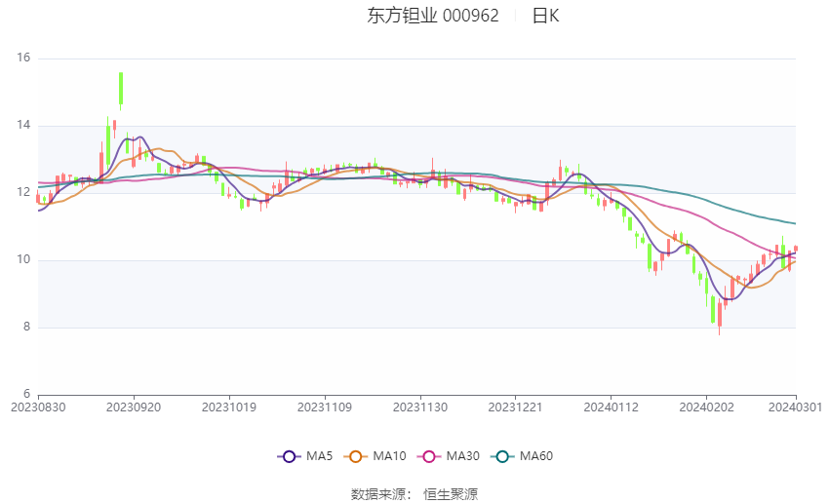Toggle the MA5 legend series
The image size is (829, 504).
tap(305, 456)
